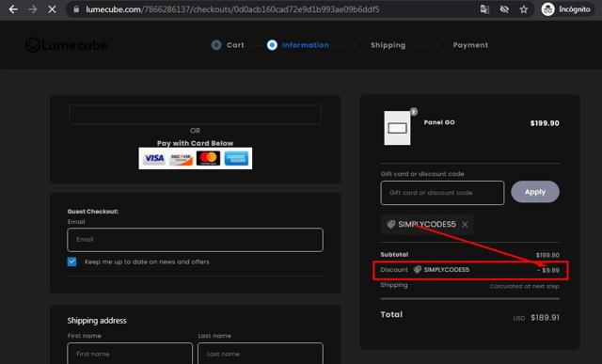Click the browser address bar URL

pos(232,9)
